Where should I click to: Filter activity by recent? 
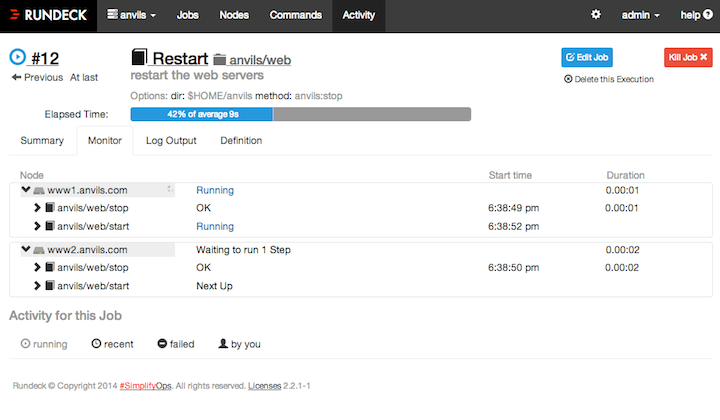(x=112, y=344)
